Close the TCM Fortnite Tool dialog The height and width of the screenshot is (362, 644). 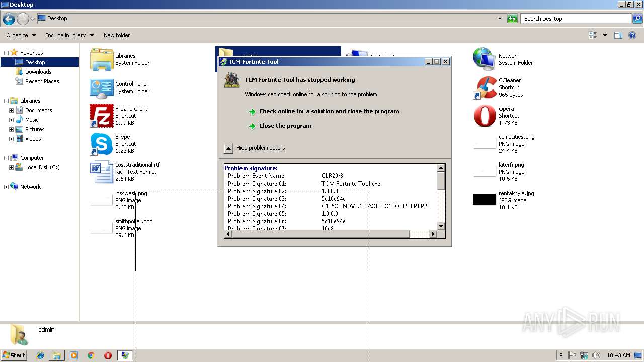pos(446,62)
